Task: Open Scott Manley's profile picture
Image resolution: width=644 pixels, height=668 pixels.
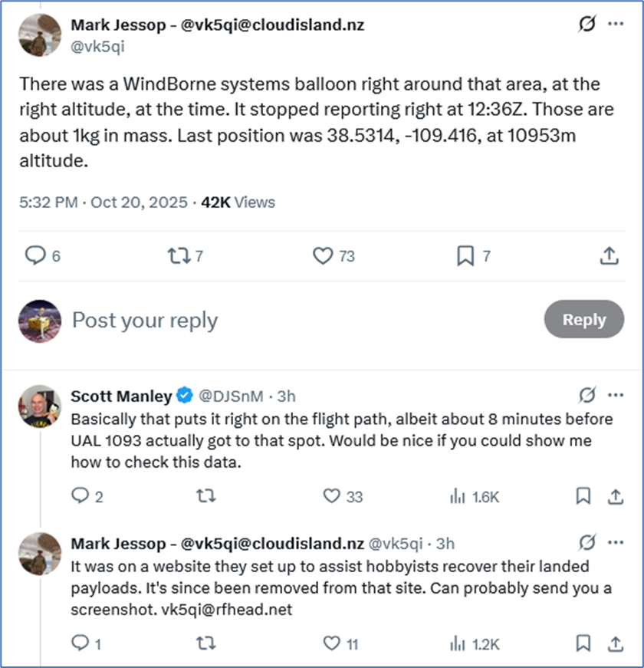Action: (x=40, y=406)
